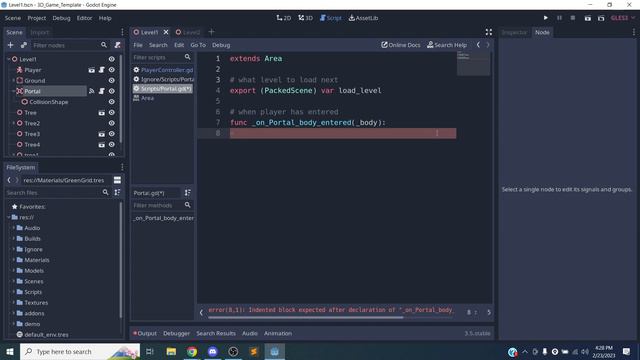
Task: Expand the Scripts folder
Action: point(13,292)
